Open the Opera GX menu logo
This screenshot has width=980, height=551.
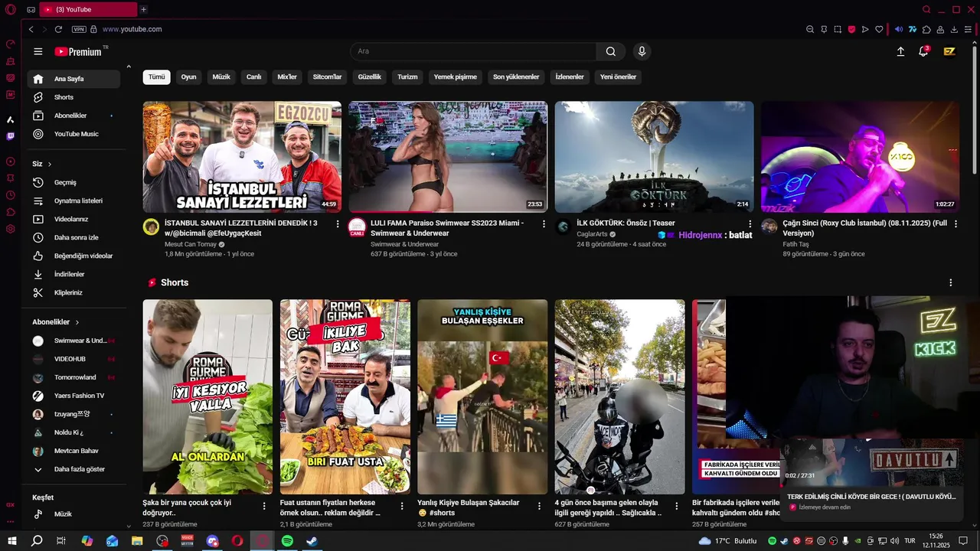pos(10,9)
